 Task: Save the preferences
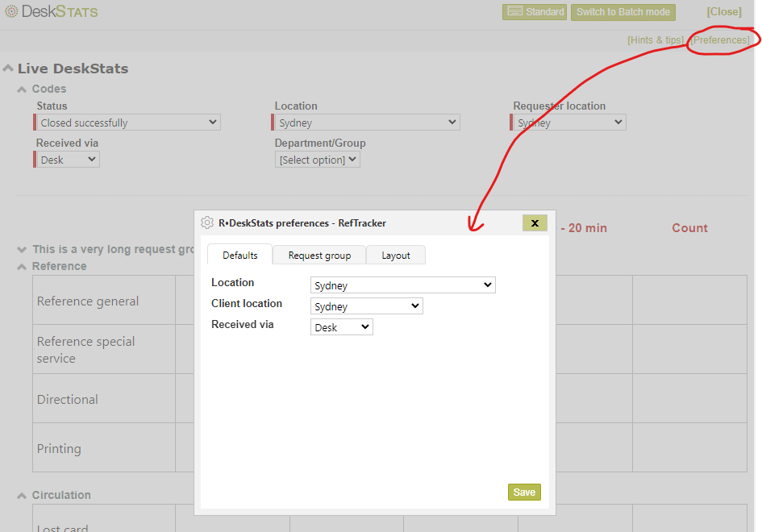point(524,493)
